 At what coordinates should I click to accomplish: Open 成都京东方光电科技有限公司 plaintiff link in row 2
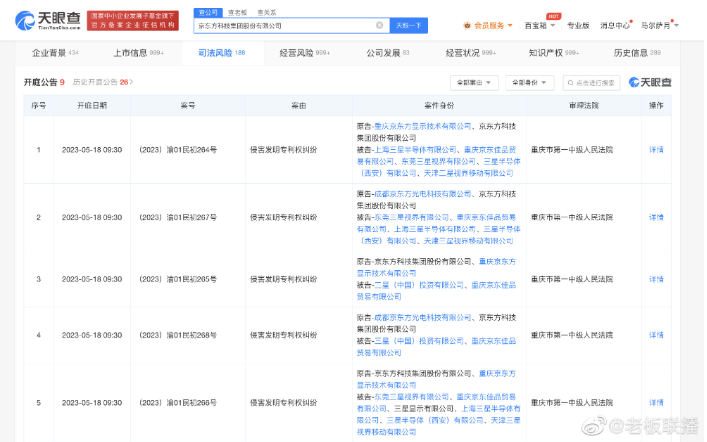click(422, 194)
